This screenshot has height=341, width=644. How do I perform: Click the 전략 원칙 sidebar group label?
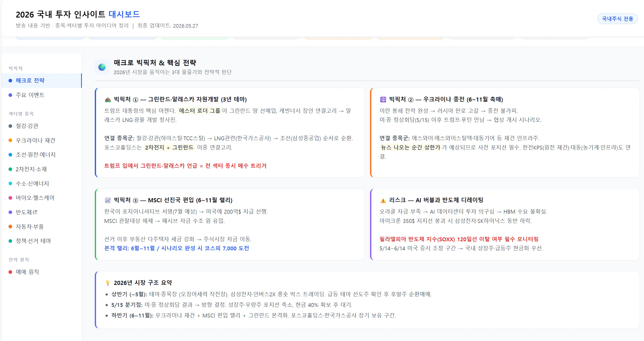tap(19, 260)
